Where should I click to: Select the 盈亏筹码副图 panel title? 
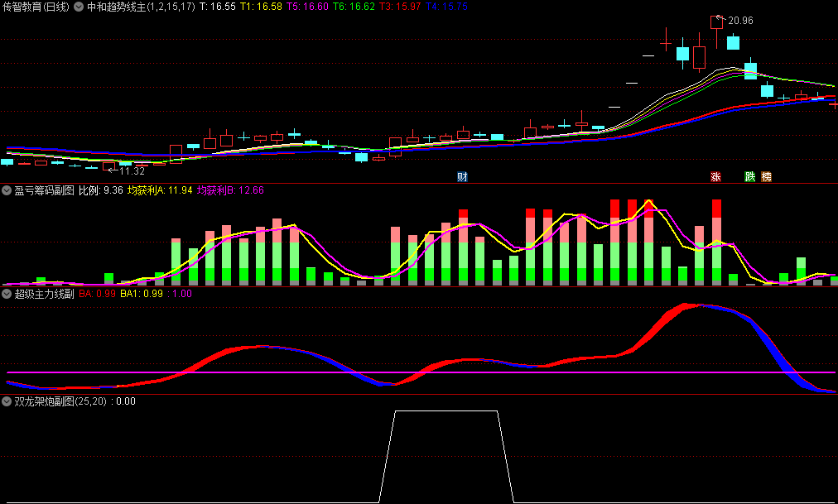pos(45,190)
